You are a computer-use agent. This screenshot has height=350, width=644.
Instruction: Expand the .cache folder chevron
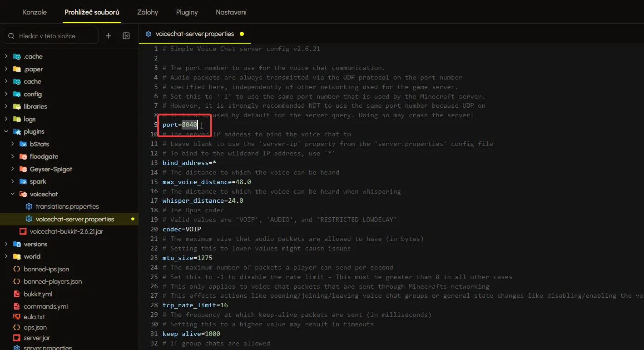(x=6, y=57)
